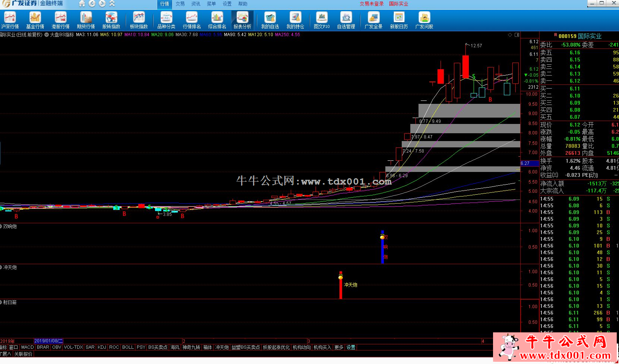Image resolution: width=619 pixels, height=364 pixels.
Task: Click 交易未登录 login status link
Action: 372,4
